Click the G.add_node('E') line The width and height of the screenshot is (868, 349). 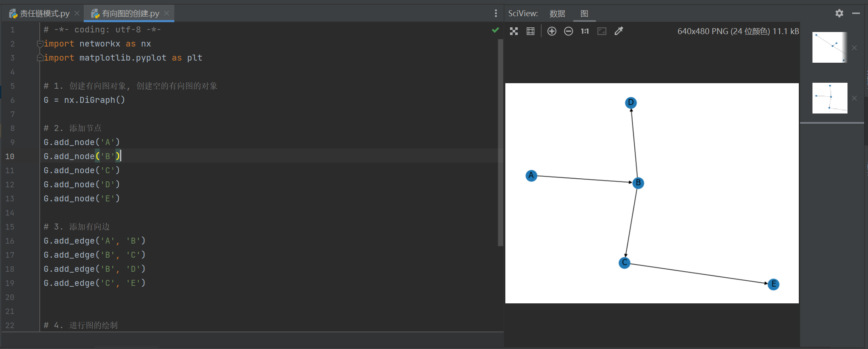coord(82,199)
